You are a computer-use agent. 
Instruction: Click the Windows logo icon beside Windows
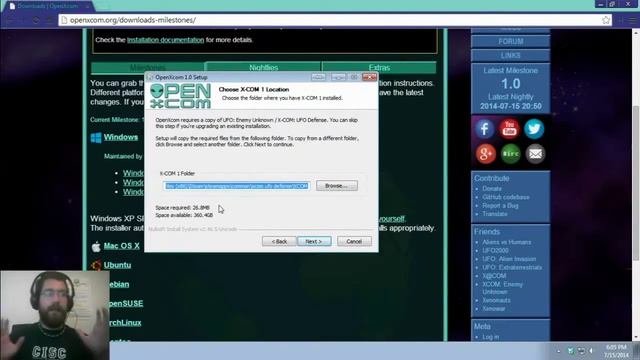pyautogui.click(x=96, y=138)
